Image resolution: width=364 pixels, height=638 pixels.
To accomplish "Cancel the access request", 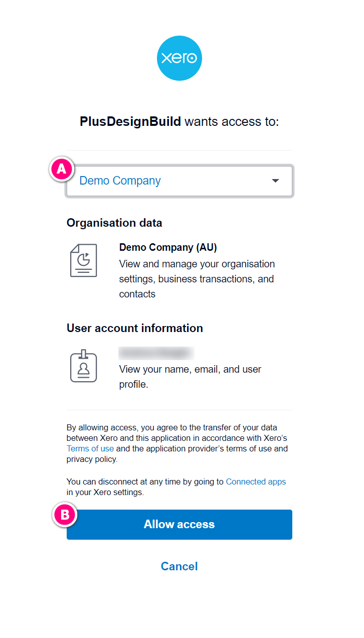I will pyautogui.click(x=179, y=566).
